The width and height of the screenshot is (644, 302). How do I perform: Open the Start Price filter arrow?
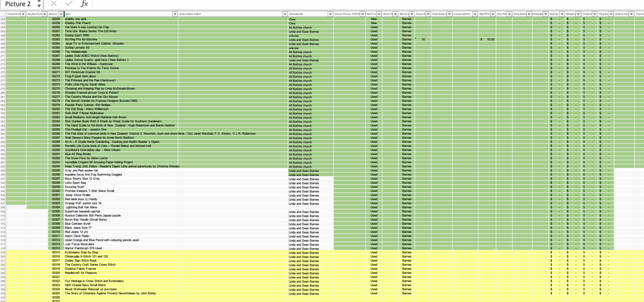(493, 14)
